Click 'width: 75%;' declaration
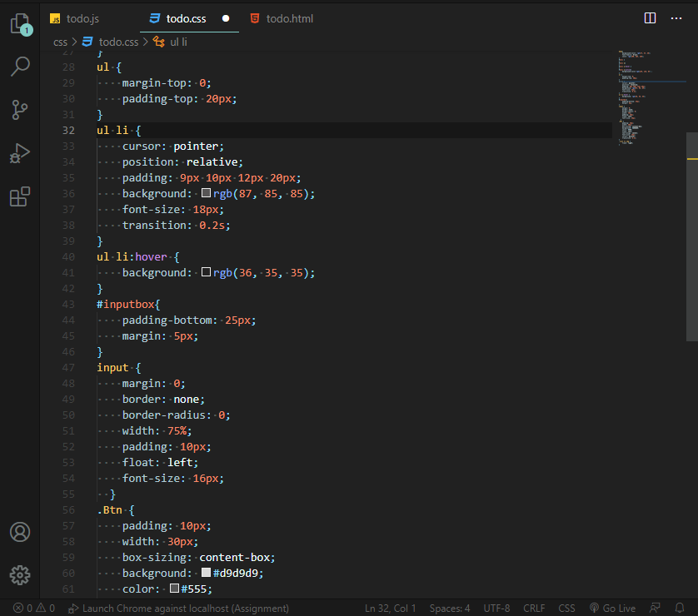698x616 pixels. 157,430
